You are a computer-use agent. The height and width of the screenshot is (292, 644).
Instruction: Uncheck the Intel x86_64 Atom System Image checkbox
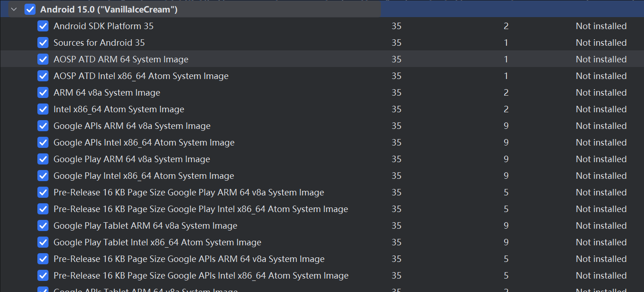click(x=43, y=109)
